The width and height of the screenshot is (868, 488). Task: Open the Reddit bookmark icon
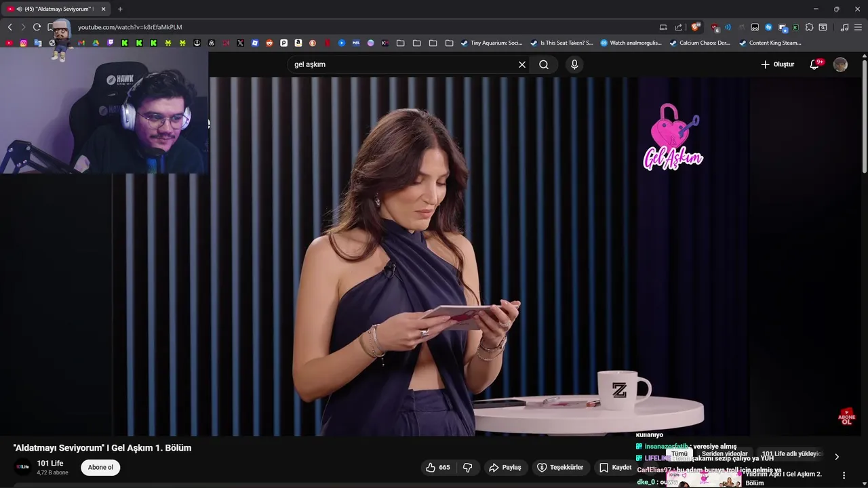269,43
